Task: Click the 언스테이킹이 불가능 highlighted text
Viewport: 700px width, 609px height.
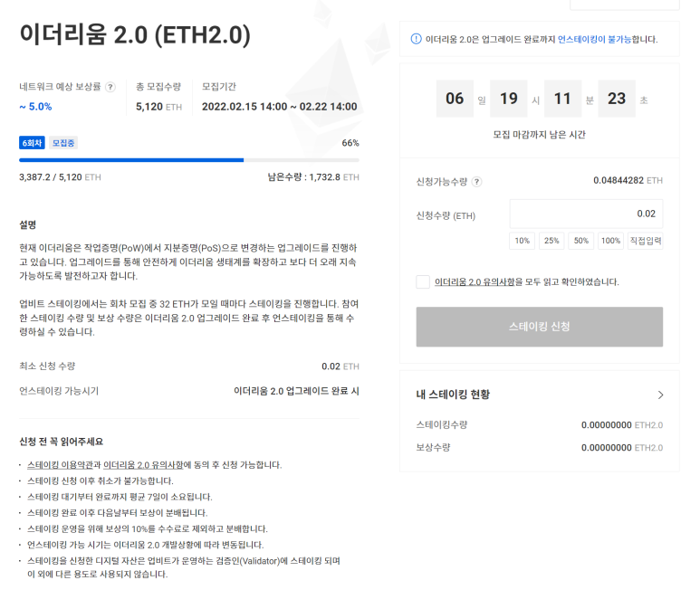Action: coord(595,39)
